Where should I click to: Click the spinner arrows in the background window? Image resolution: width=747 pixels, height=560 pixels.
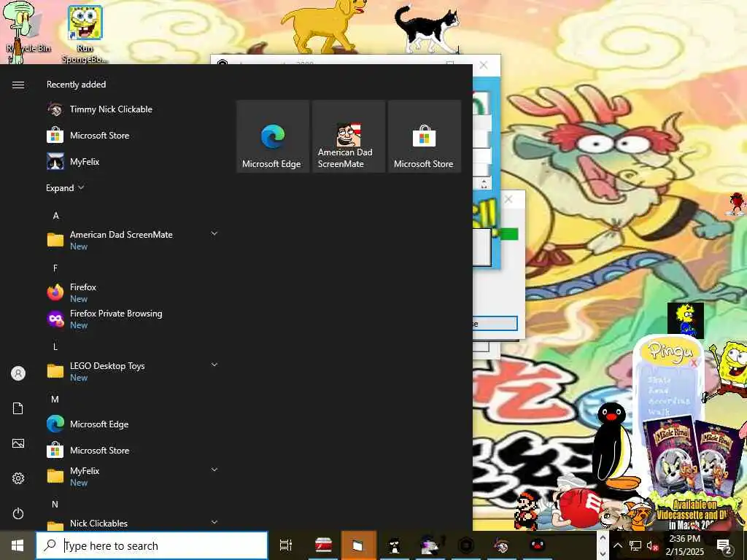[x=484, y=183]
